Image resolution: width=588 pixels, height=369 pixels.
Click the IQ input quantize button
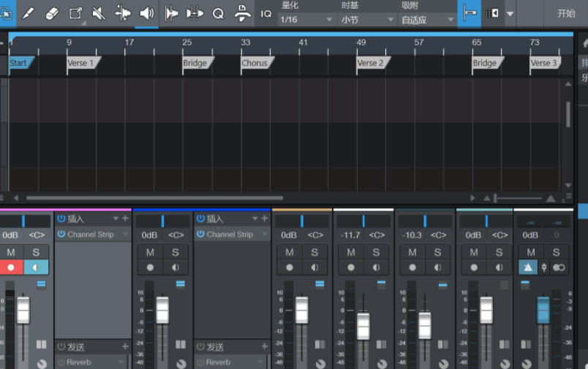pos(266,13)
